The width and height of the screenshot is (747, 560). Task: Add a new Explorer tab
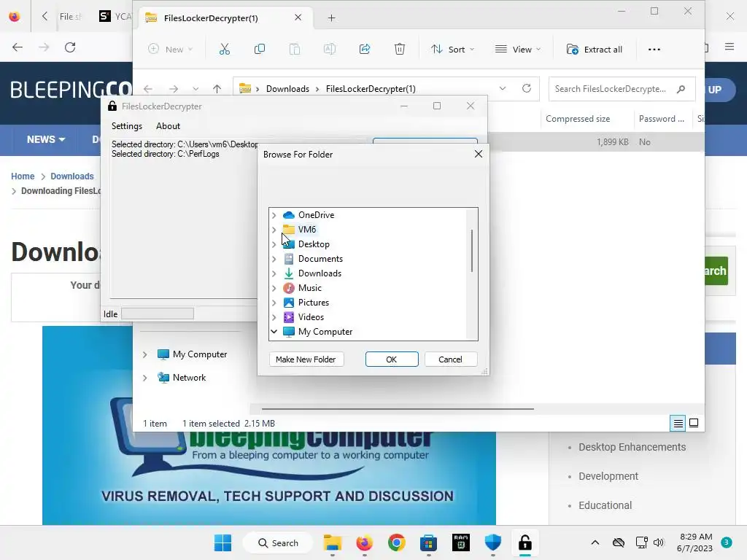(332, 18)
